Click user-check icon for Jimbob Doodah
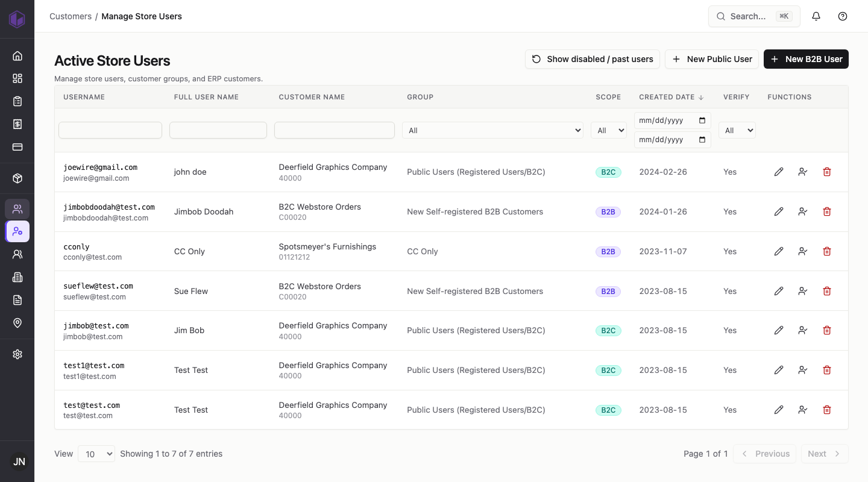The width and height of the screenshot is (868, 482). click(x=803, y=211)
